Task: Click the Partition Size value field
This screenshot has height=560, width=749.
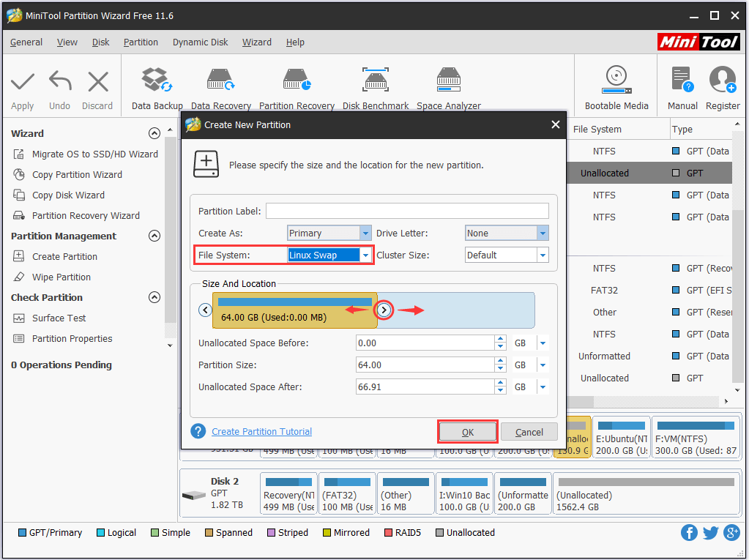Action: point(425,365)
